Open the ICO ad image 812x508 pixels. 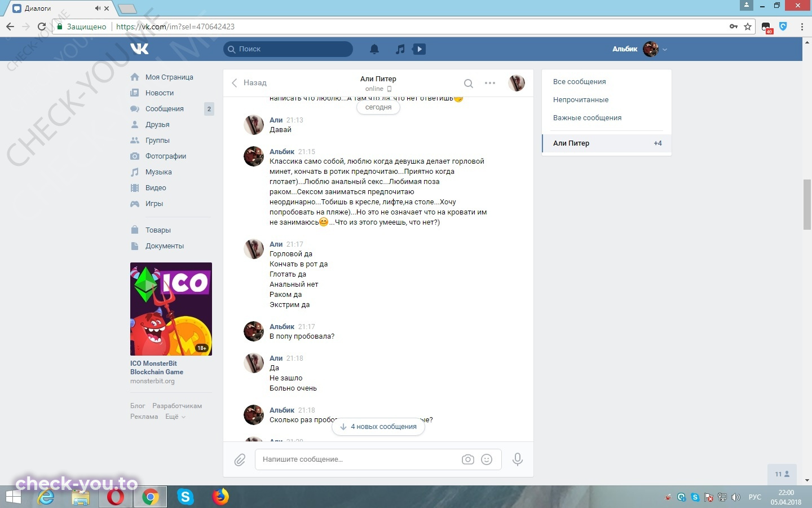click(x=171, y=309)
